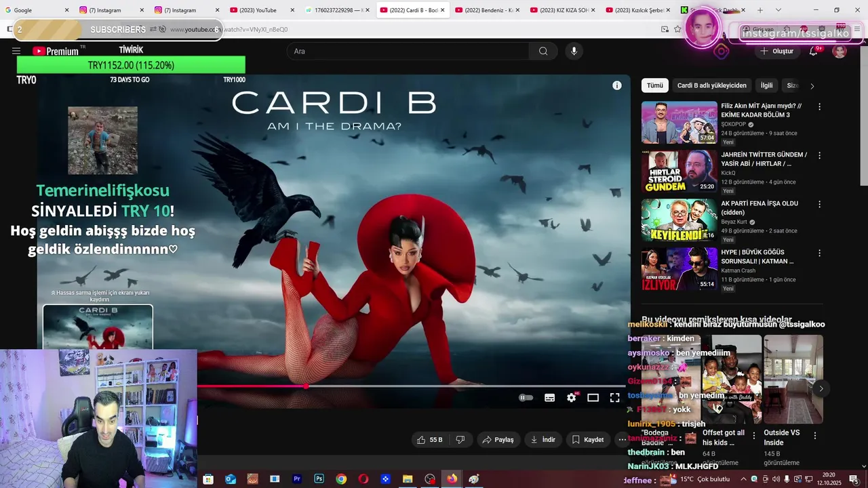The height and width of the screenshot is (488, 868).
Task: Close the (2023) YouTube tab
Action: pos(292,10)
